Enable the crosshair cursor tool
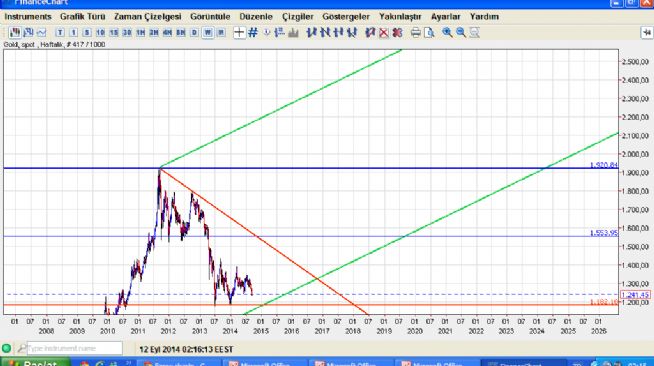The width and height of the screenshot is (654, 366). pos(239,33)
